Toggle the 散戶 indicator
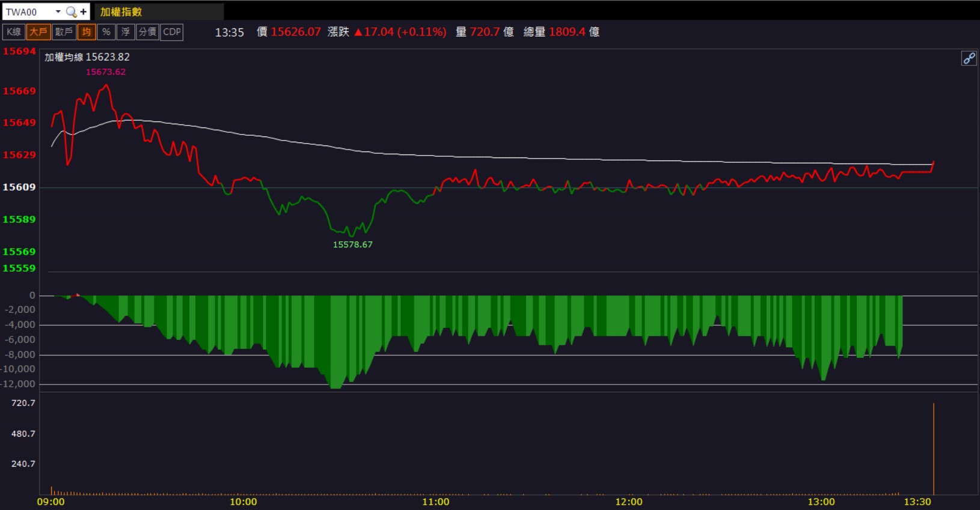This screenshot has width=980, height=510. tap(64, 32)
